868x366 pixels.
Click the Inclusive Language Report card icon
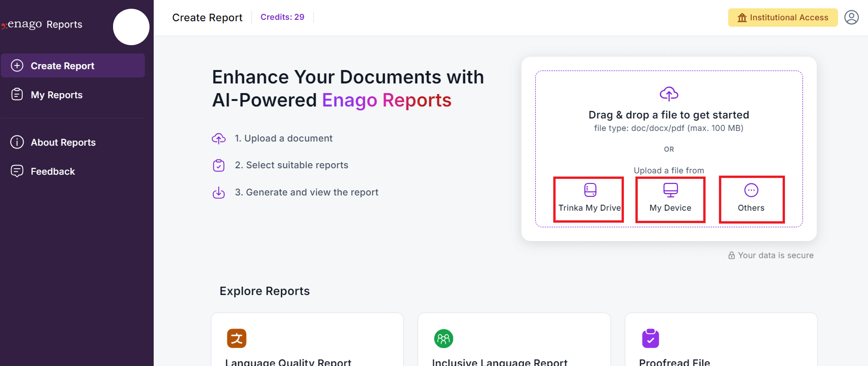(x=443, y=339)
